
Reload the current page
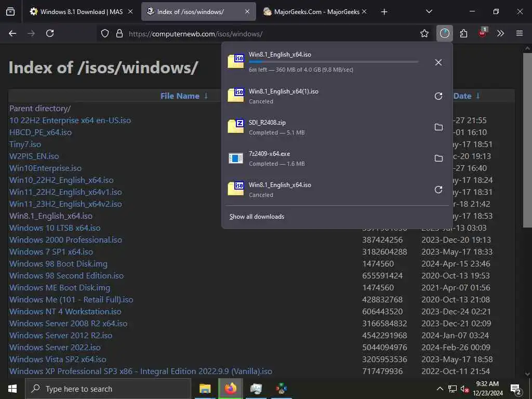(50, 33)
